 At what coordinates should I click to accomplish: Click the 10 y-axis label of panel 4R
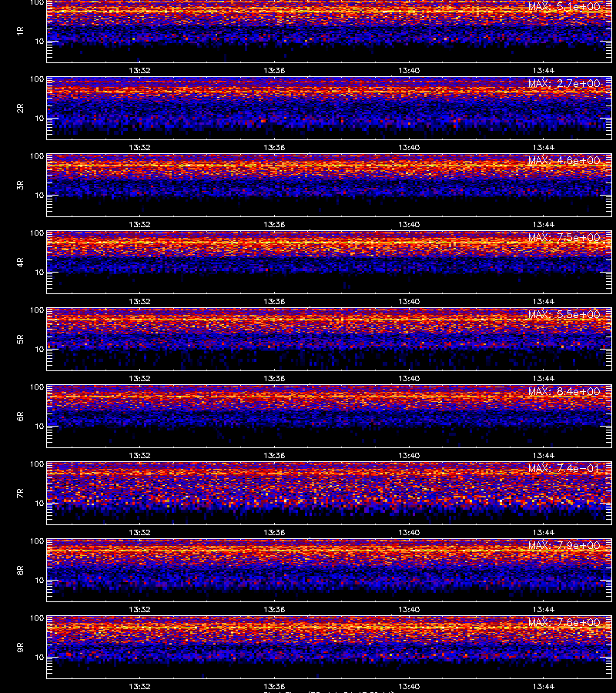[39, 273]
